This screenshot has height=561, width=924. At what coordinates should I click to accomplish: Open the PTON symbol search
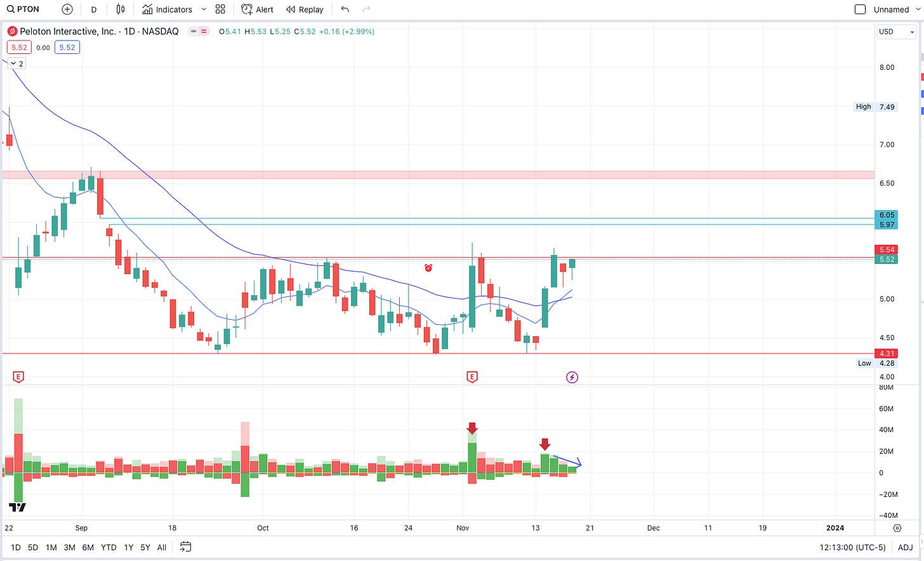pos(23,9)
